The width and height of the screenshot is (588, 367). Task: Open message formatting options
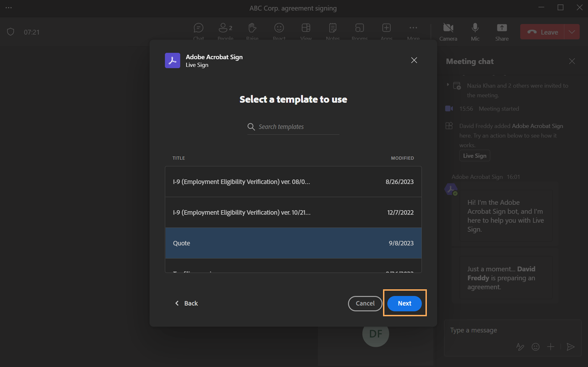tap(520, 346)
